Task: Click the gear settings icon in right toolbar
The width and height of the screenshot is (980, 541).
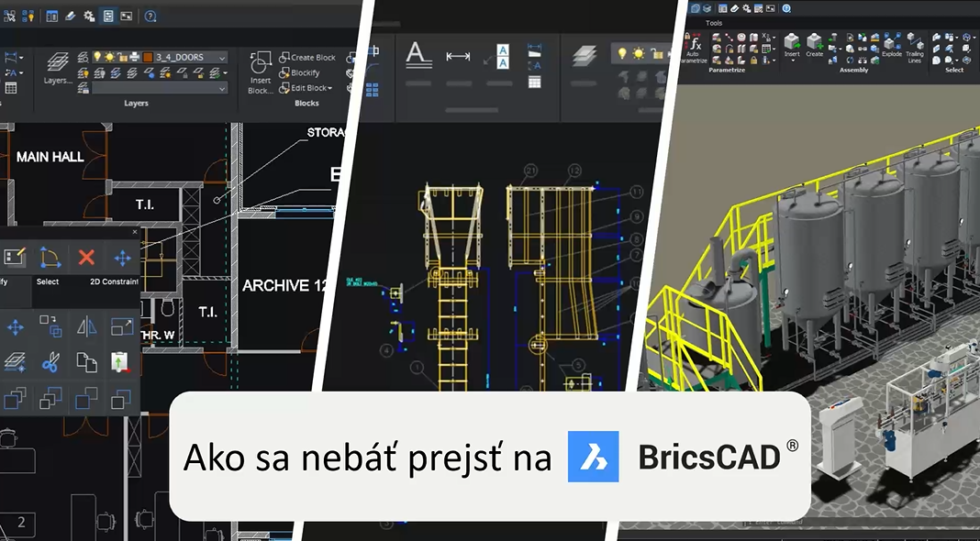Action: (x=747, y=8)
